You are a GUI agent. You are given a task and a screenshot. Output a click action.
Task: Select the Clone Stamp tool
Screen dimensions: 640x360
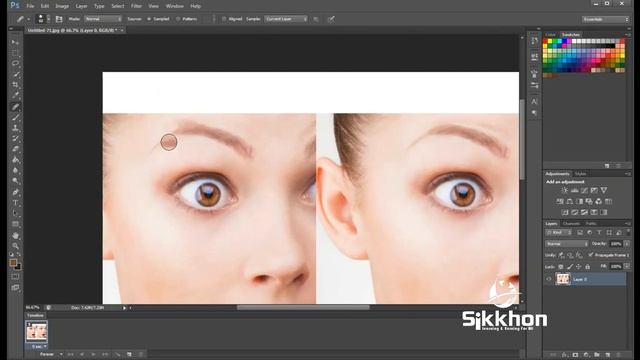pyautogui.click(x=15, y=128)
